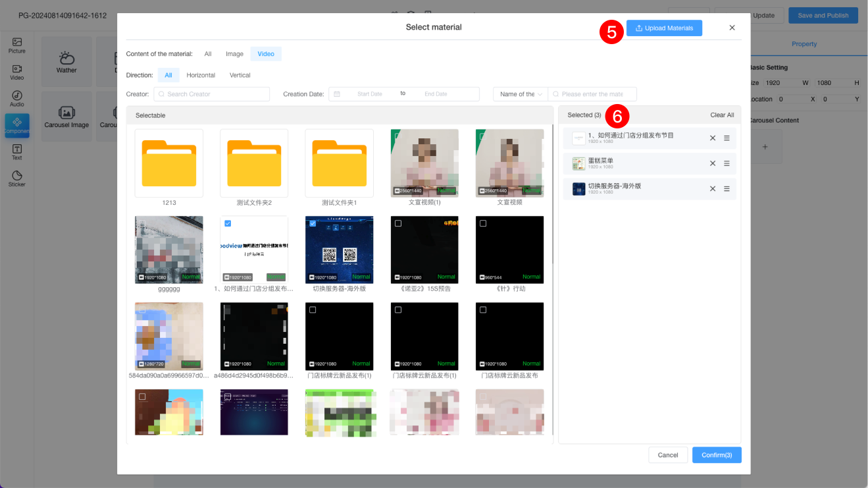Click plus to add Carousel Content
The width and height of the screenshot is (868, 488).
click(x=765, y=147)
